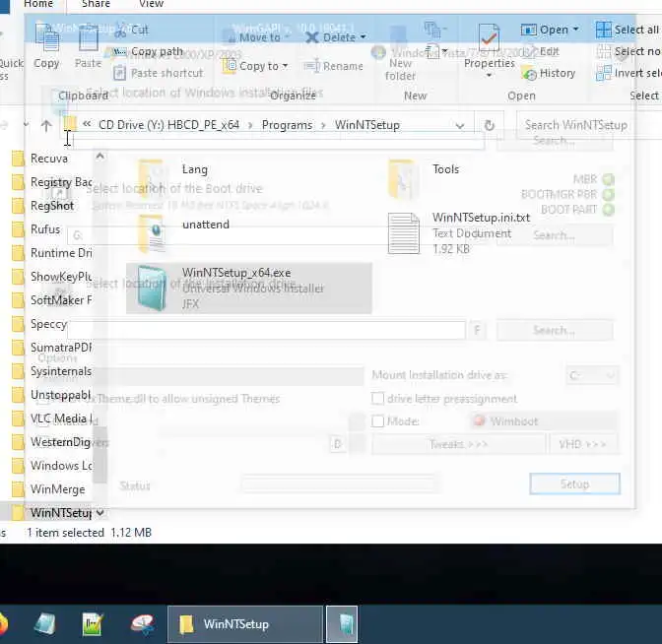Select the unattend folder
The image size is (662, 644).
coord(183,233)
